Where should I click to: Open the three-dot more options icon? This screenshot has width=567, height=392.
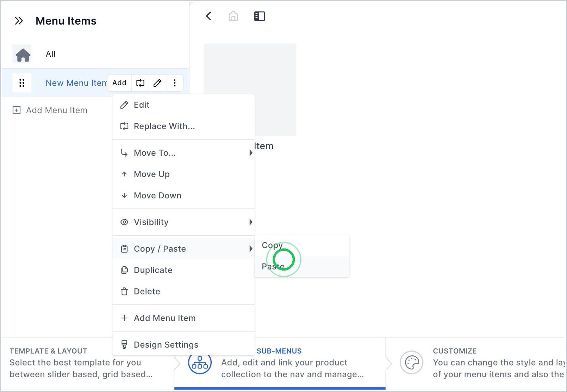174,83
